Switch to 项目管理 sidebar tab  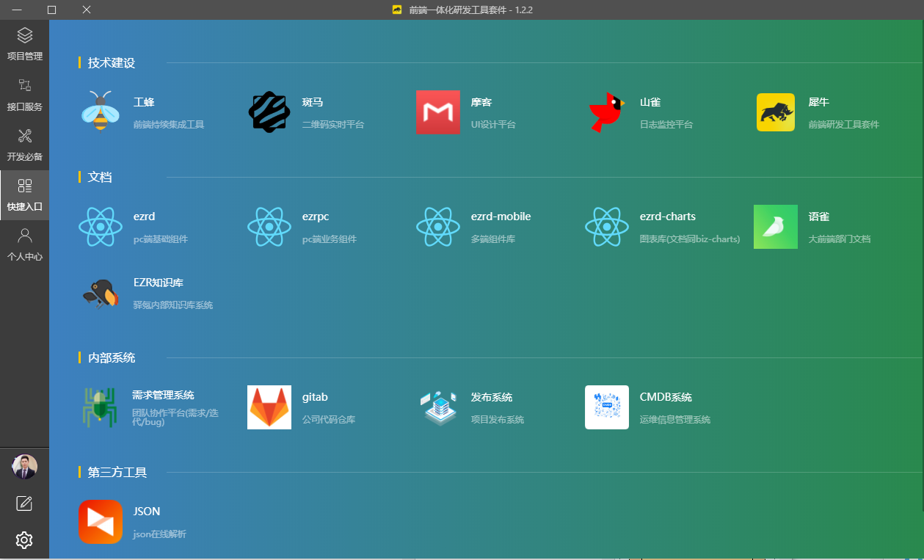(x=25, y=44)
